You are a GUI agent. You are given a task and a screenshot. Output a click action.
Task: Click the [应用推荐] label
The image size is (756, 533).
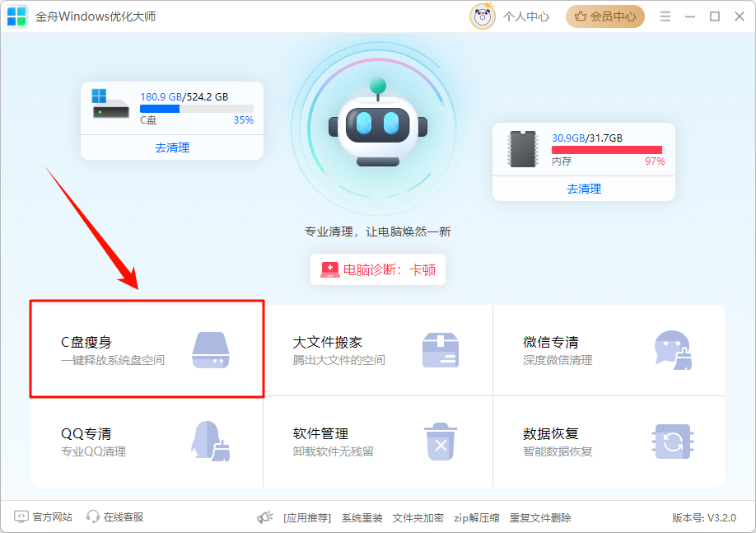coord(307,518)
